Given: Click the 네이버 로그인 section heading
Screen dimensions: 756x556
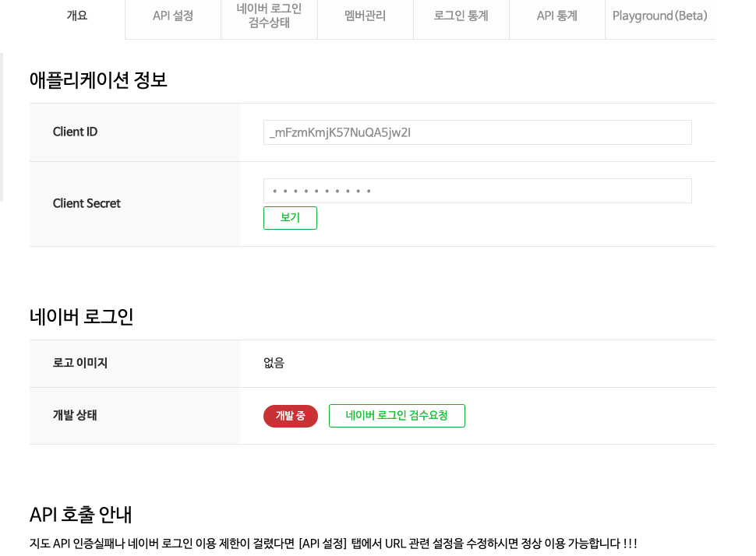Looking at the screenshot, I should click(x=82, y=317).
